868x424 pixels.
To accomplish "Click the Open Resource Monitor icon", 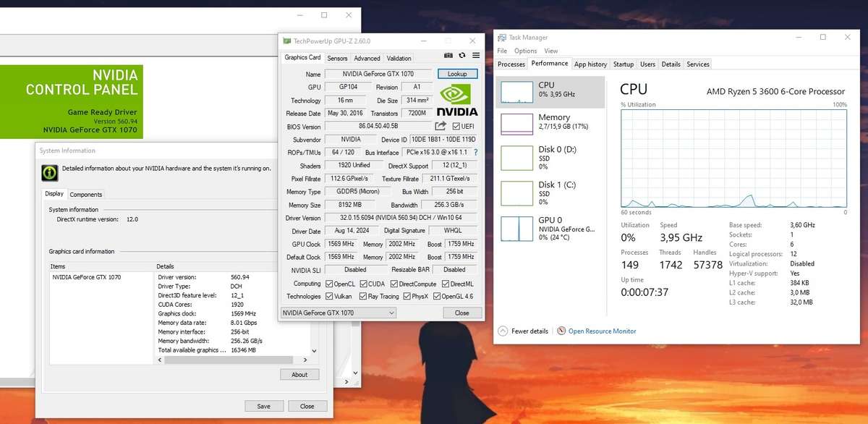I will pyautogui.click(x=561, y=331).
